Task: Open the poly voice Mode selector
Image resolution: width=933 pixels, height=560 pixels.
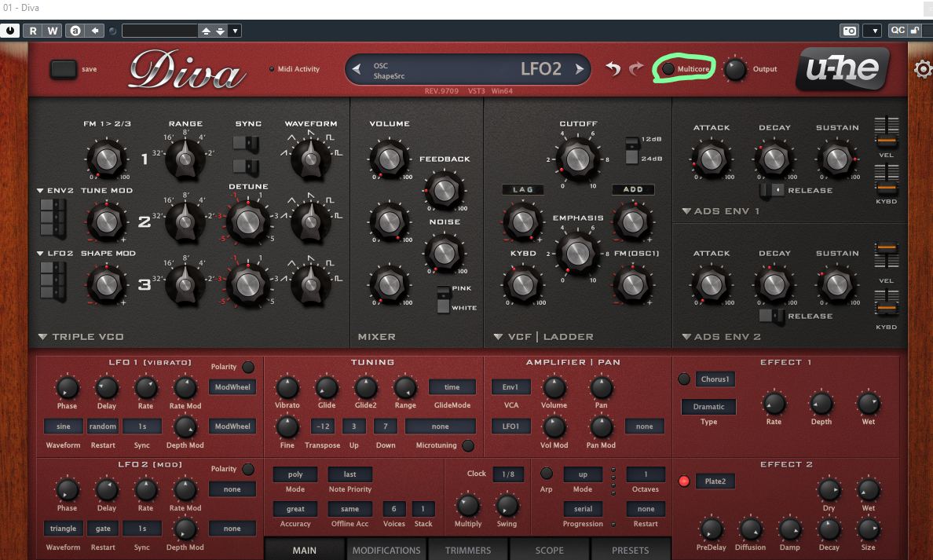Action: pyautogui.click(x=295, y=474)
